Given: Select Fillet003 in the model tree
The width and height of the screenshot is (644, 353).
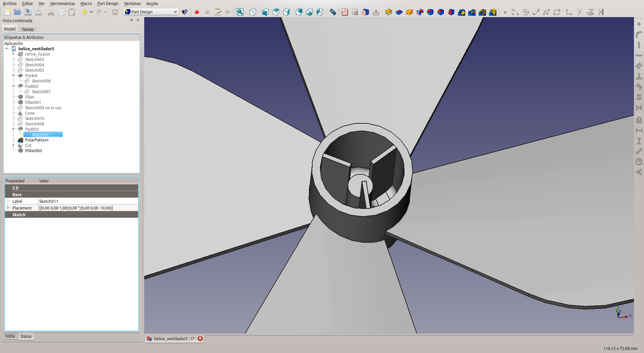Looking at the screenshot, I should coord(34,151).
